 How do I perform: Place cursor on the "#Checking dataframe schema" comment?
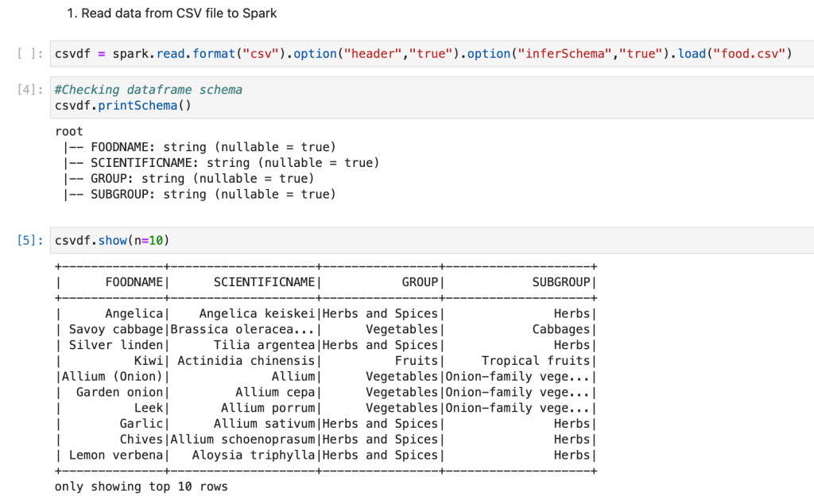pos(149,90)
